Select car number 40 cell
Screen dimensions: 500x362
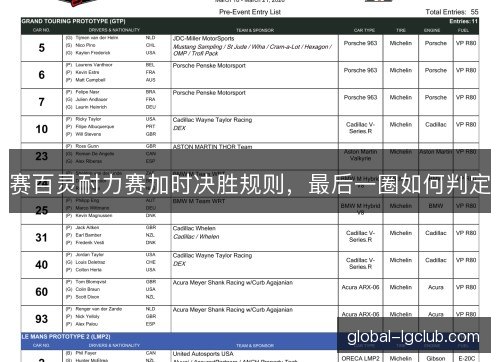pos(42,265)
